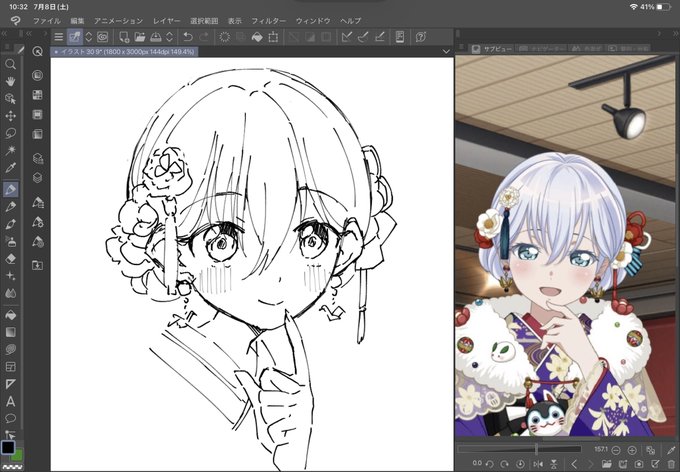Zoom out the sub view image

(615, 450)
